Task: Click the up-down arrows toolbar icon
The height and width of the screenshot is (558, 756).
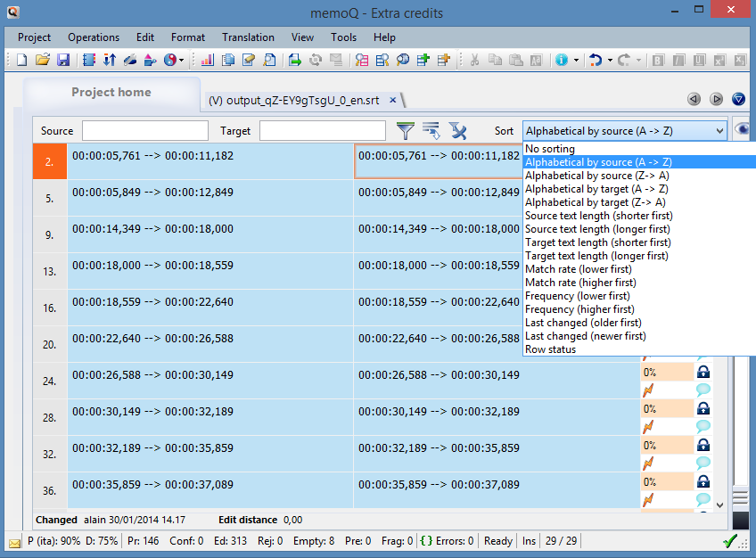Action: 110,61
